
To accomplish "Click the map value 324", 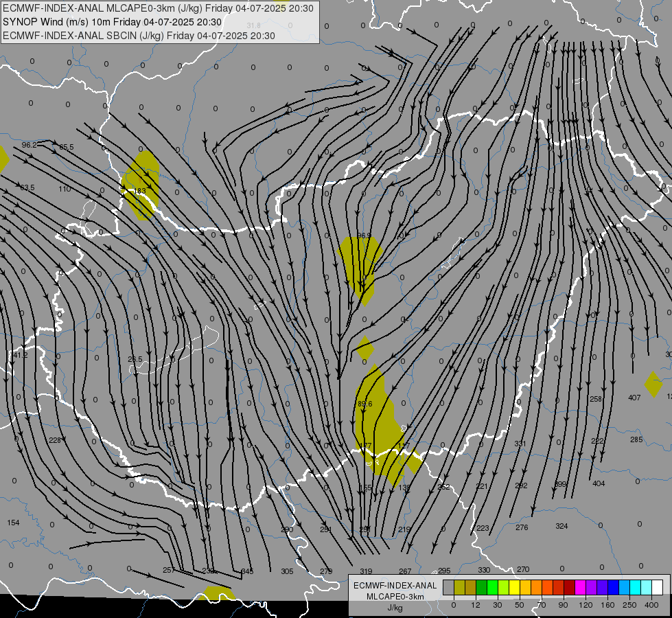I will point(561,526).
